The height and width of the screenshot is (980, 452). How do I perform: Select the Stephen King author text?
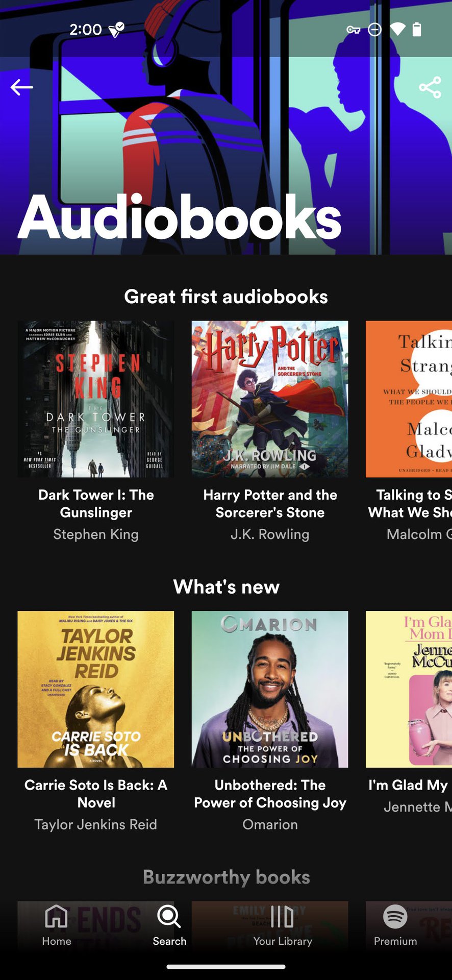[96, 534]
